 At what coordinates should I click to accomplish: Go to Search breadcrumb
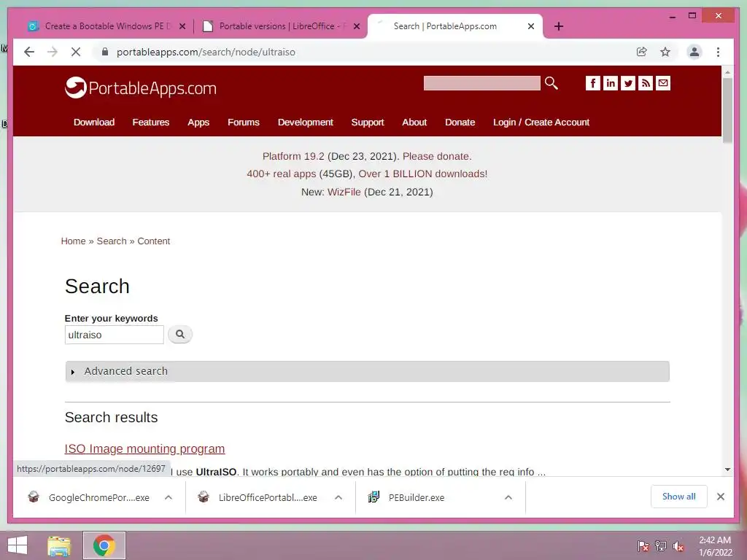(112, 241)
